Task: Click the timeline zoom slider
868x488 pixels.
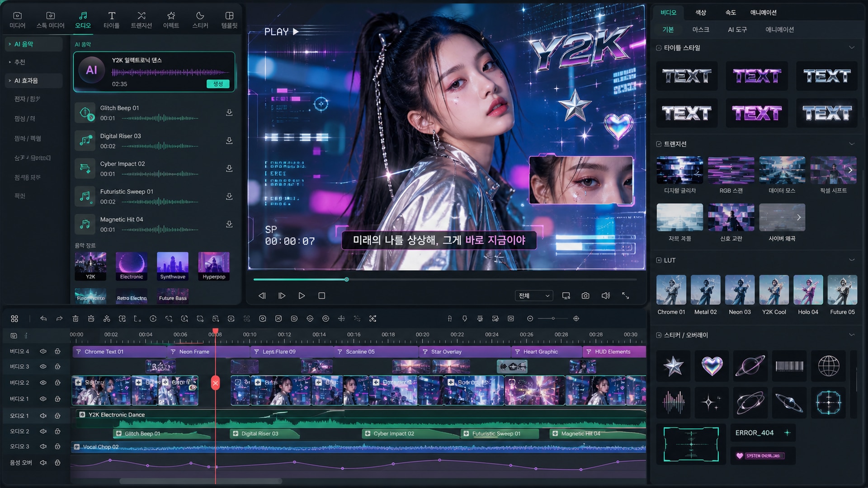Action: tap(553, 319)
